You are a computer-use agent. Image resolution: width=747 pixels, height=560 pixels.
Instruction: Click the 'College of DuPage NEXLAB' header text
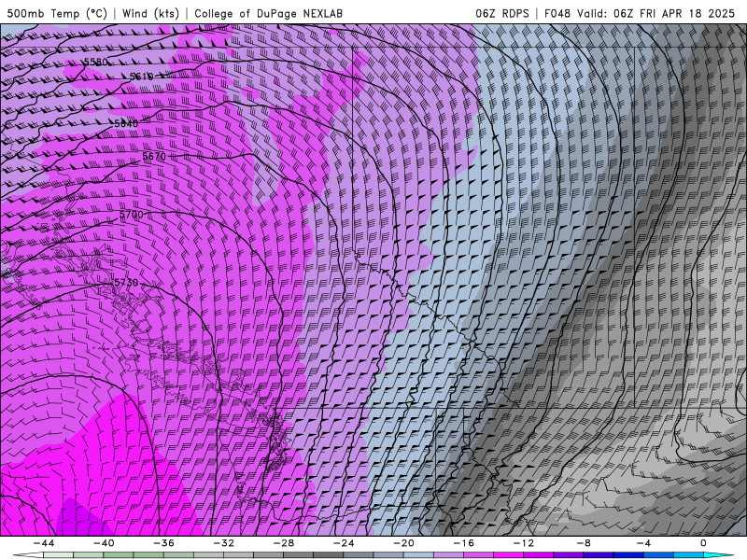pyautogui.click(x=268, y=13)
